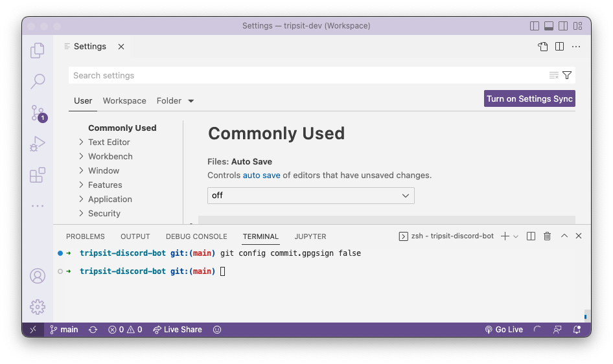Switch to the Workspace settings tab

124,101
